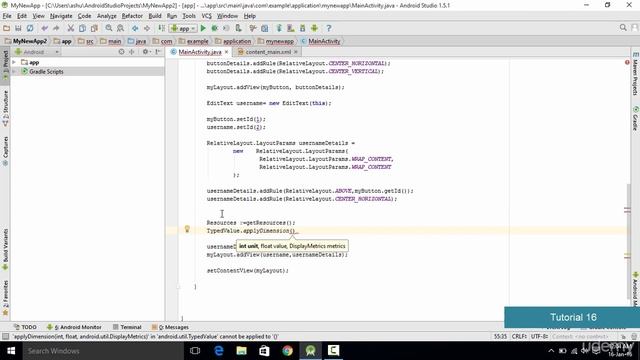Click the yellow intention lightbulb icon

click(187, 229)
